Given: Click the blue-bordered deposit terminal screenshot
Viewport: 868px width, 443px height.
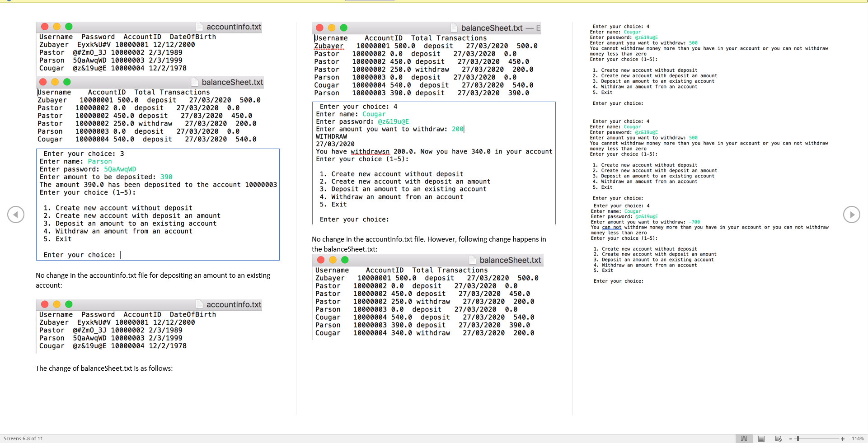Looking at the screenshot, I should point(158,205).
